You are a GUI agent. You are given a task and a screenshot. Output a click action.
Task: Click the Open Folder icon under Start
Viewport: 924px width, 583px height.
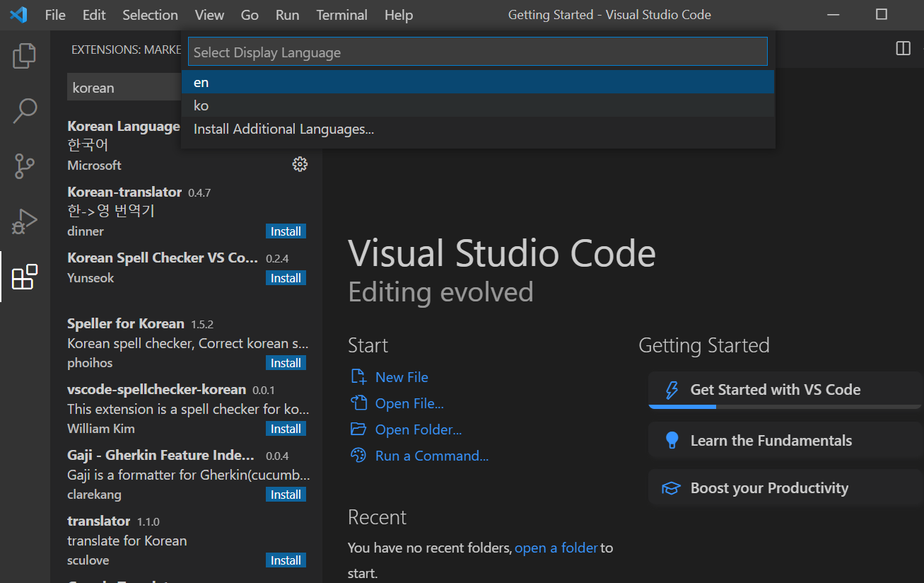[x=359, y=429]
